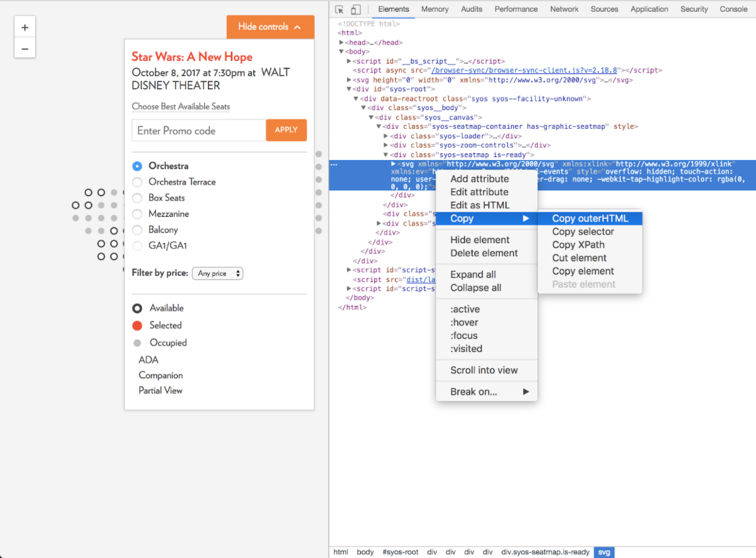
Task: Select the Orchestra Terrace radio button
Action: point(137,182)
